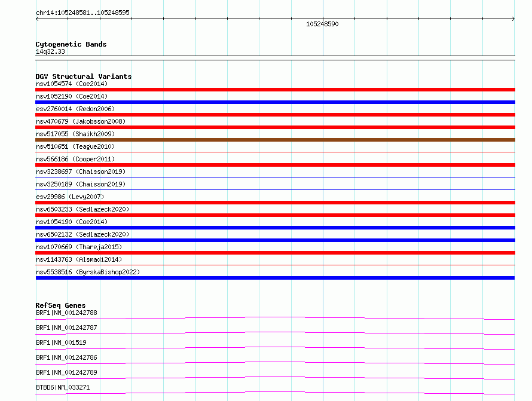Open the BRF1|NM_001242786 gene label

(x=66, y=357)
